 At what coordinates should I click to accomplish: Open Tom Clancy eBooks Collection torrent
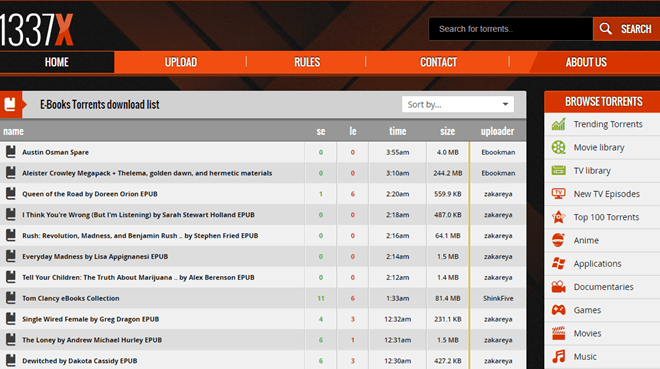71,298
